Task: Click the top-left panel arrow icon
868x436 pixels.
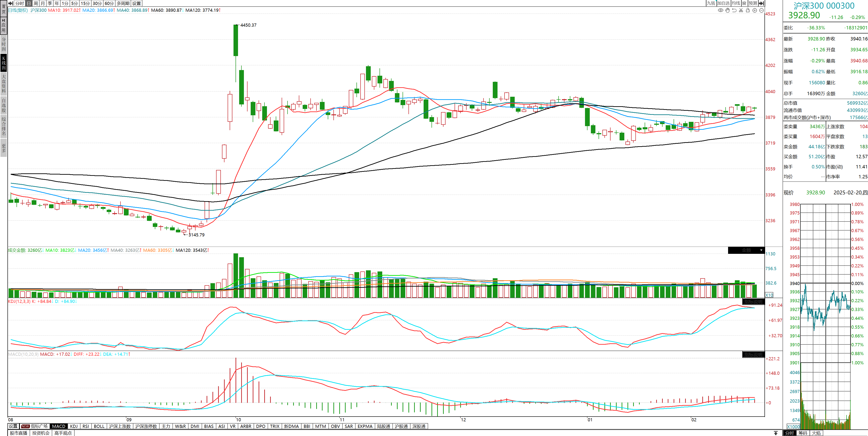Action: (10, 3)
